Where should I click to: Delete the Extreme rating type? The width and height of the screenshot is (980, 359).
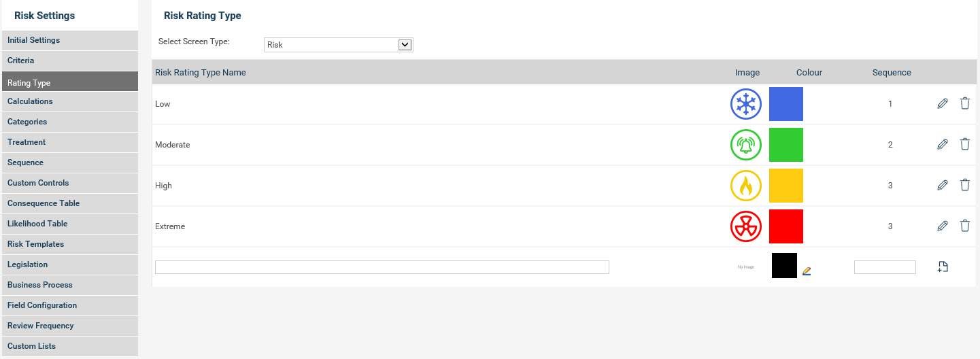coord(964,226)
